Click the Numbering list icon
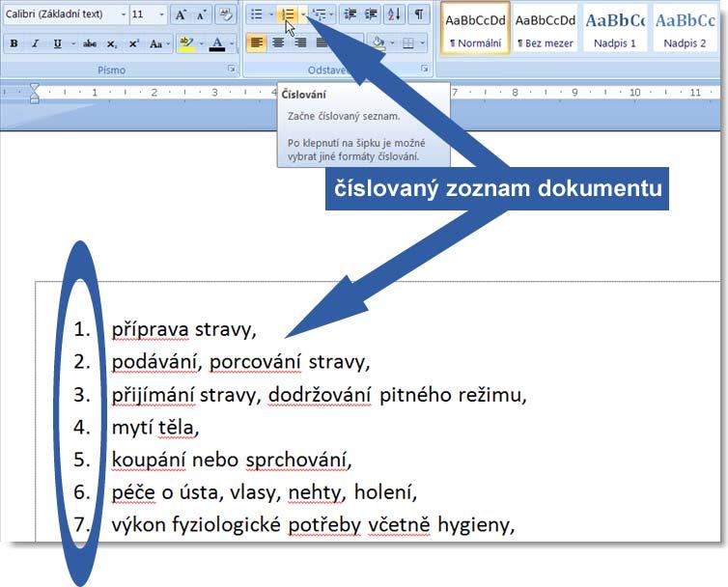 [x=289, y=14]
